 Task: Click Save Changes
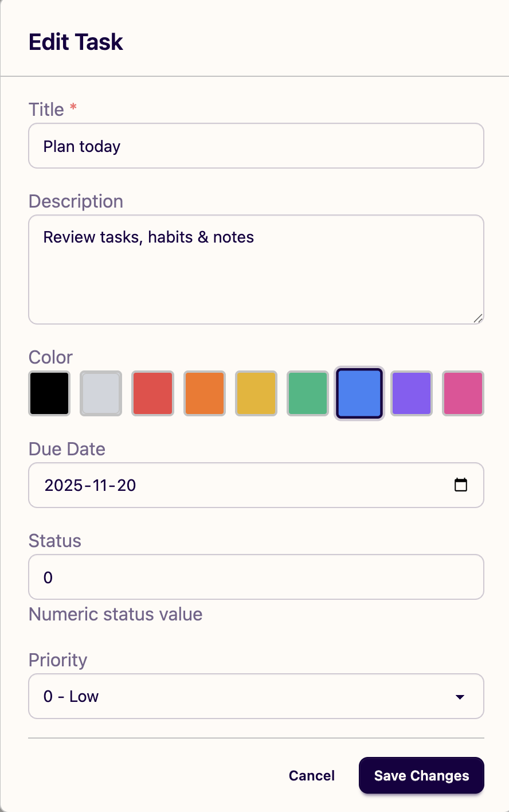pos(421,775)
